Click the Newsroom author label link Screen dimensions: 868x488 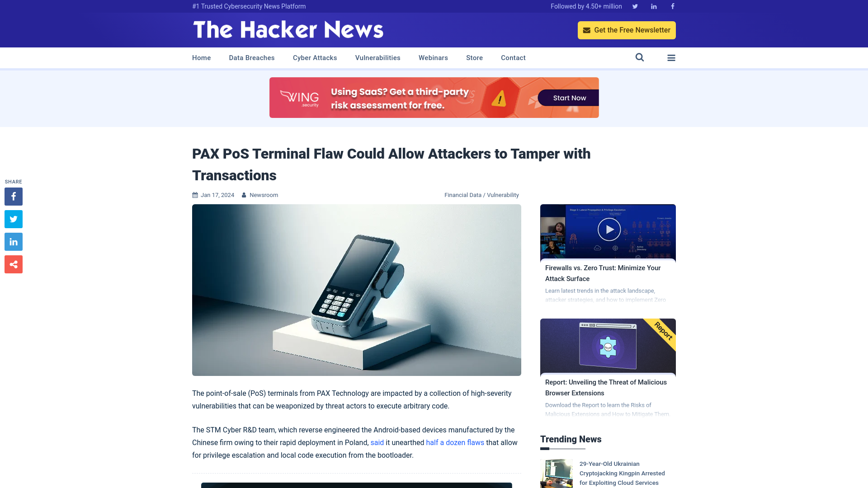point(264,195)
